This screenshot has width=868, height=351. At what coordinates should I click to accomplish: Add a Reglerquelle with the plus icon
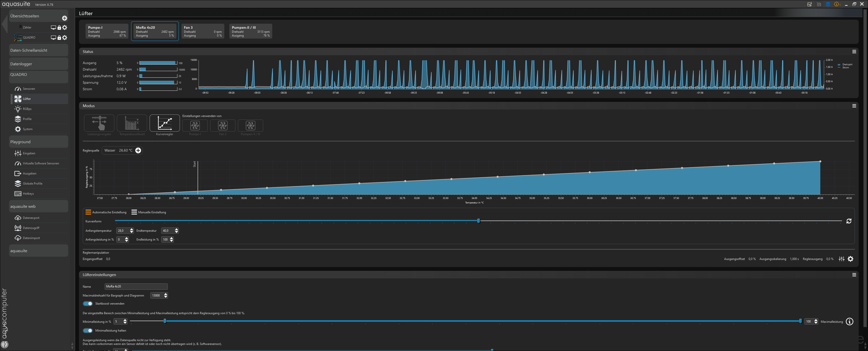(138, 151)
